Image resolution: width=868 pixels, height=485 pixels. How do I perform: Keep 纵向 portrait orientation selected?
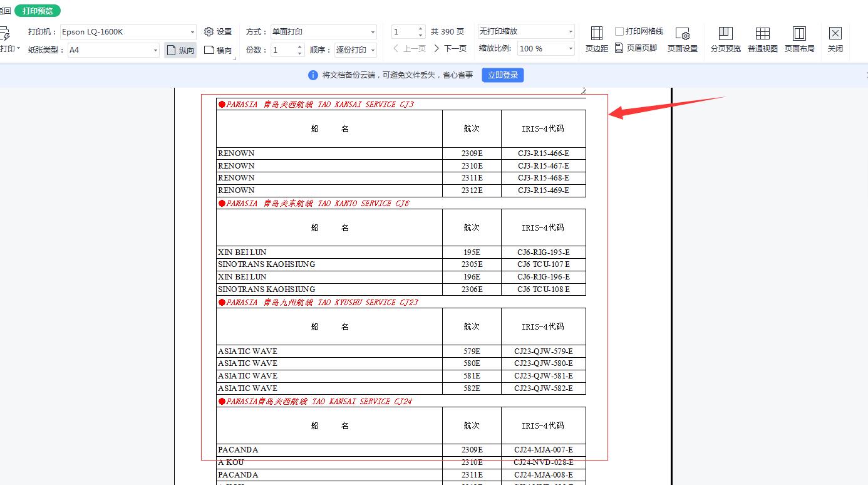coord(180,50)
